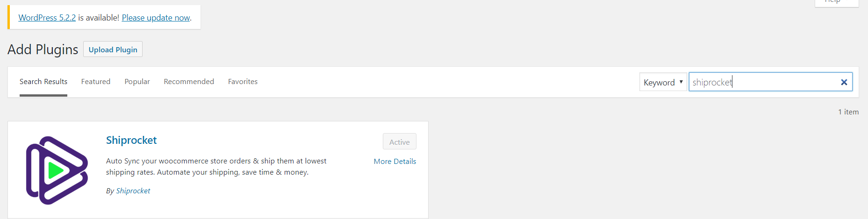Expand the Help tab at top right

point(837,2)
